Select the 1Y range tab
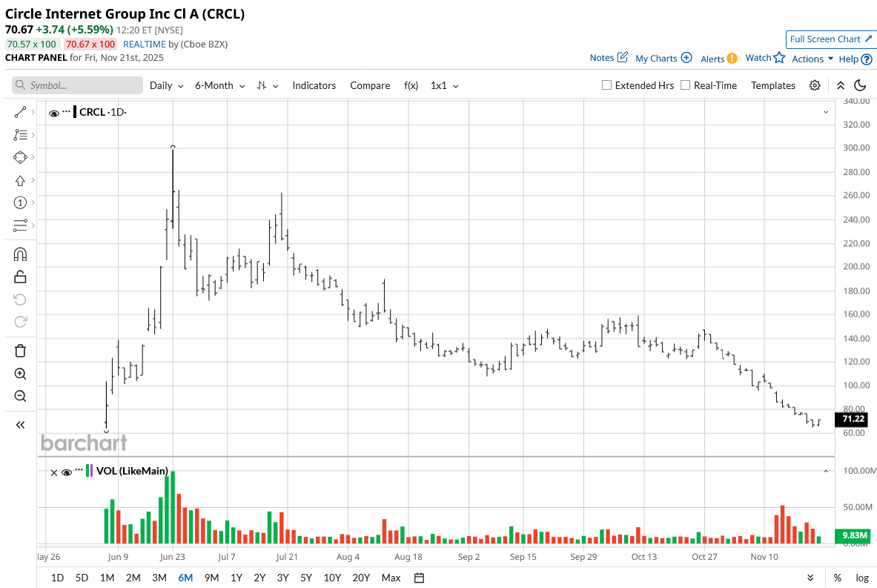The width and height of the screenshot is (877, 588). point(236,578)
